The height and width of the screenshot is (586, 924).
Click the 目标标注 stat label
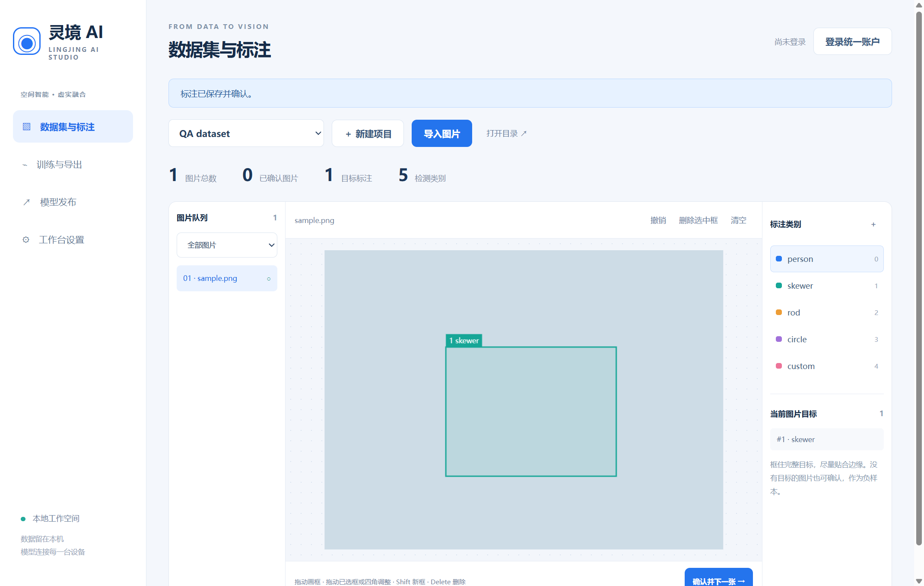tap(356, 178)
